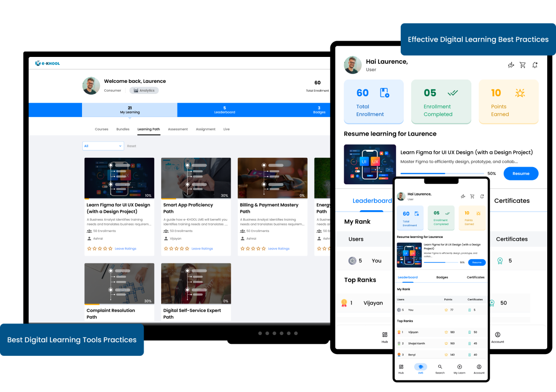Click Leave Ratings on Billing & Payment Mastery card

pyautogui.click(x=278, y=249)
